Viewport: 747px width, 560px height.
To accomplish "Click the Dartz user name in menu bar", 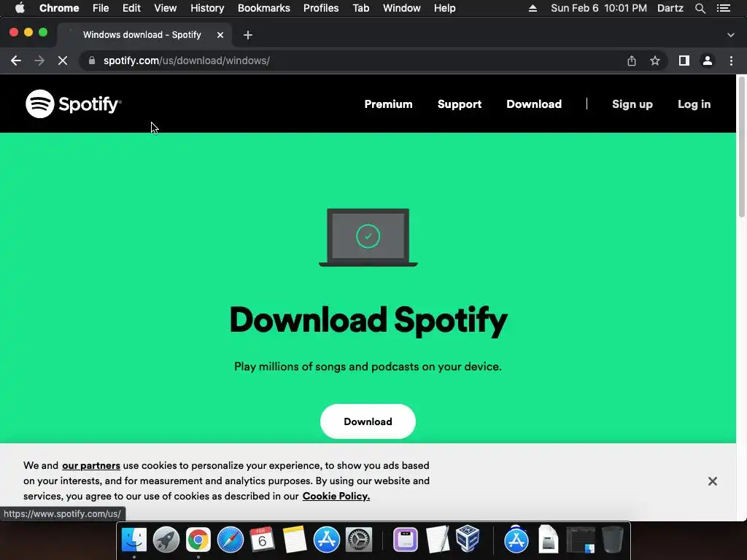I will (x=670, y=8).
